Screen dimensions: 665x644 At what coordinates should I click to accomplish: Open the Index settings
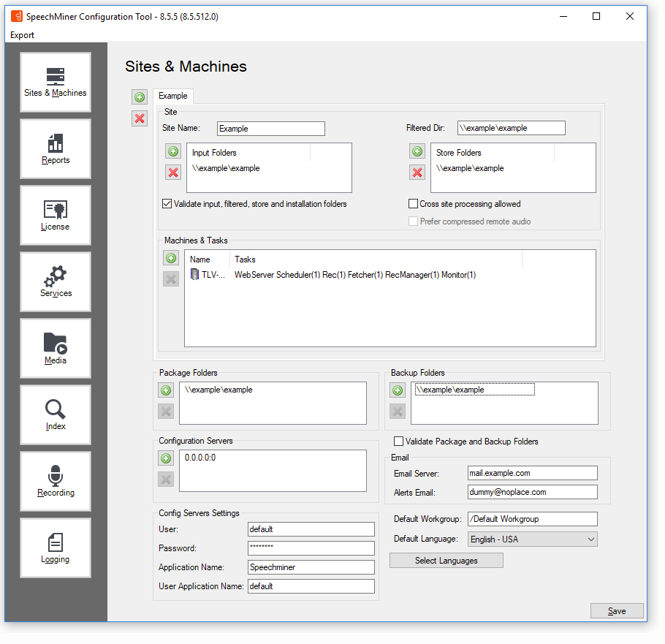pyautogui.click(x=55, y=414)
